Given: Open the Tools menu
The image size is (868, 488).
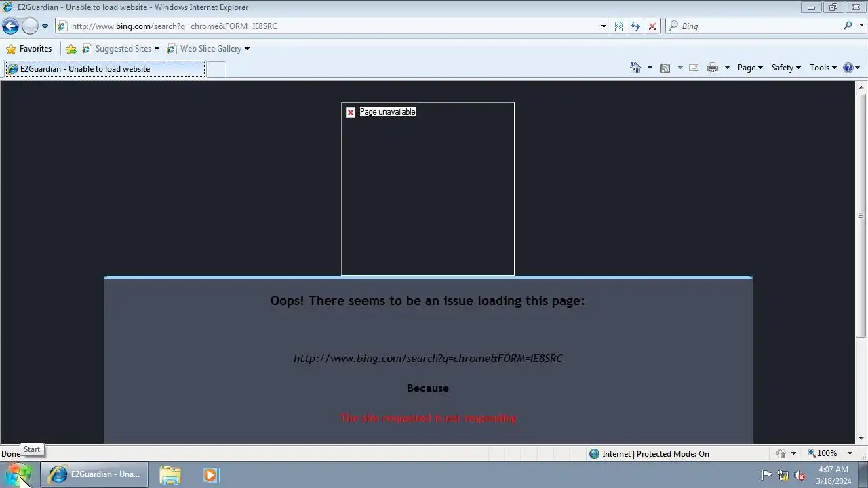Looking at the screenshot, I should coord(823,68).
